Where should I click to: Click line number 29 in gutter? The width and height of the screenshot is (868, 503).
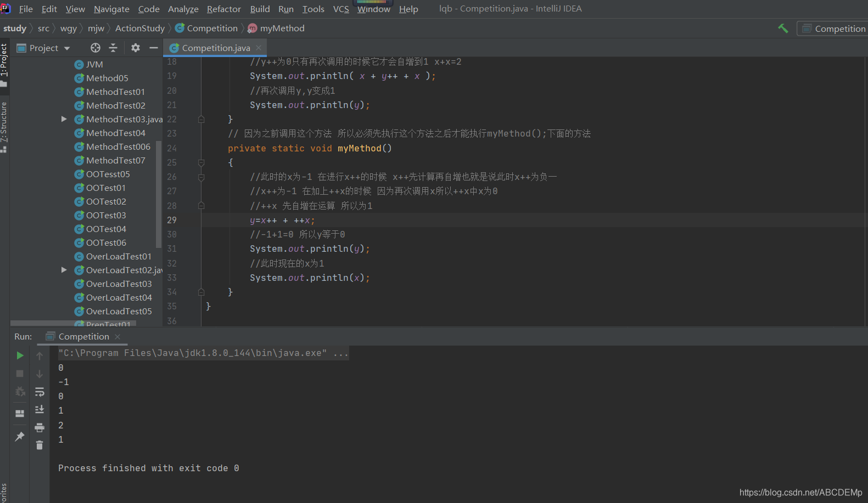click(172, 220)
